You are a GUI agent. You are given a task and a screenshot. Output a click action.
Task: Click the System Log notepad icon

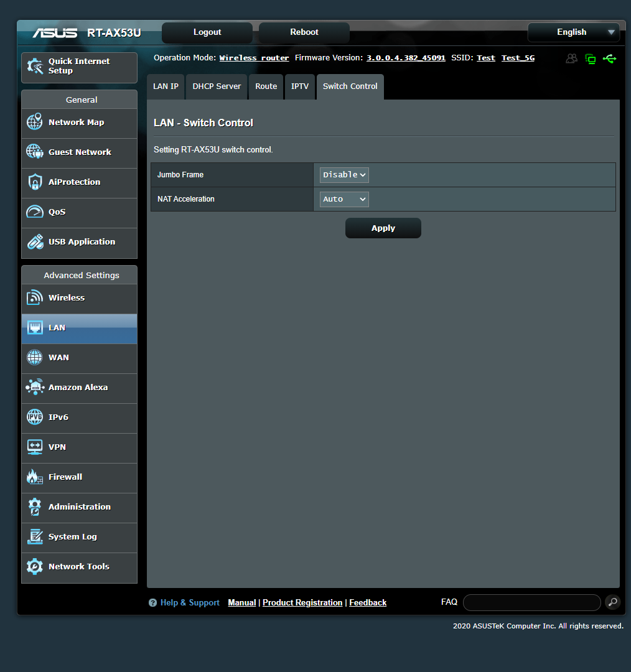[x=35, y=536]
